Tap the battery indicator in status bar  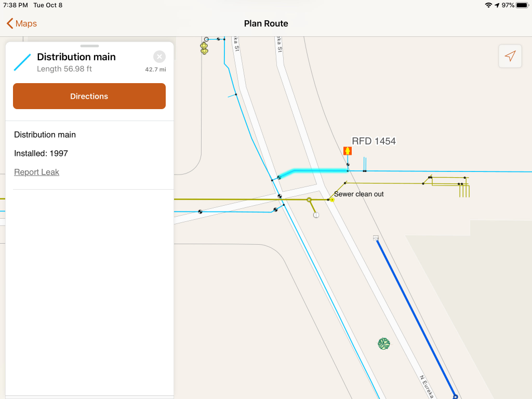click(521, 5)
